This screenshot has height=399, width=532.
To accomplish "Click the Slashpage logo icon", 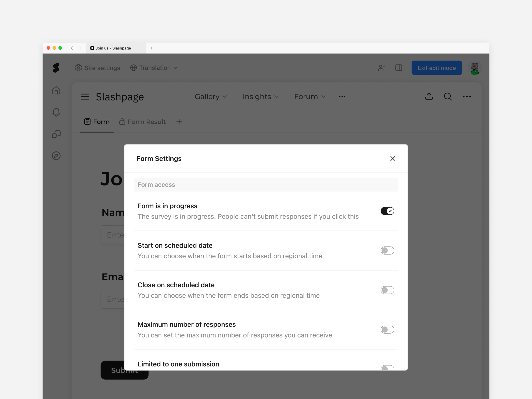I will click(x=56, y=68).
